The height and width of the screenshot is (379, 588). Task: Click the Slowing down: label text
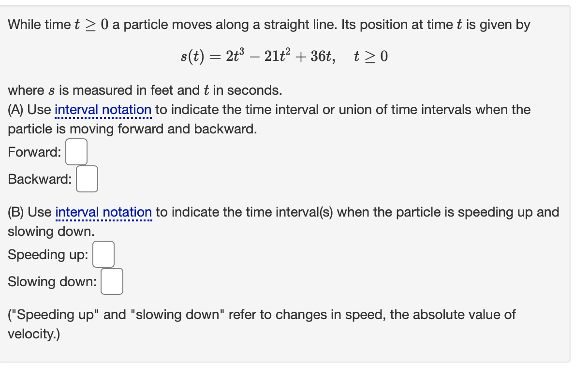(52, 281)
